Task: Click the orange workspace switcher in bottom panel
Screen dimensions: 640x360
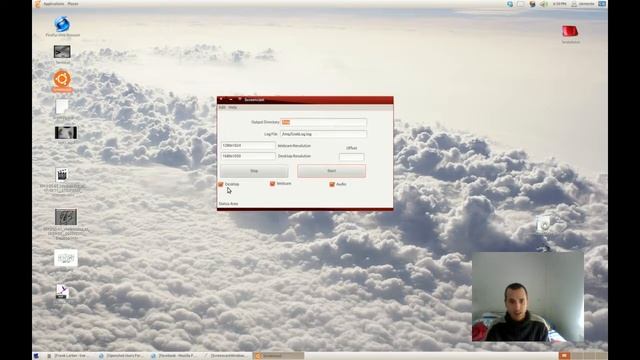Action: tap(564, 356)
